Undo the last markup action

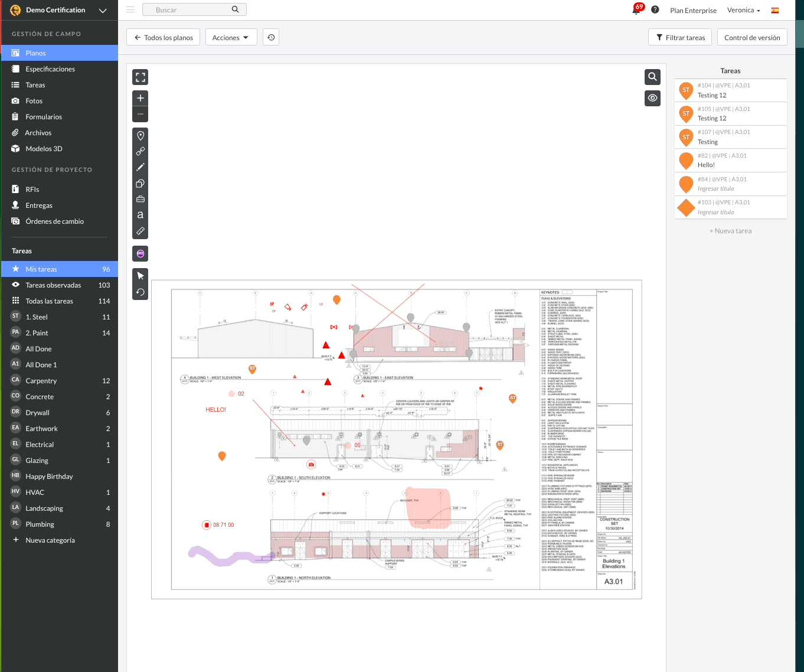coord(140,292)
